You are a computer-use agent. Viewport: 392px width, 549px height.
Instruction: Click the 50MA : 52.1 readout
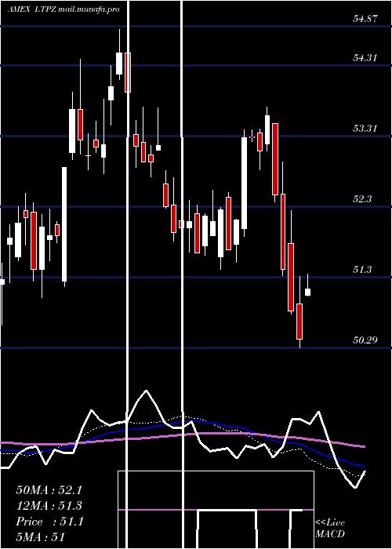point(49,489)
